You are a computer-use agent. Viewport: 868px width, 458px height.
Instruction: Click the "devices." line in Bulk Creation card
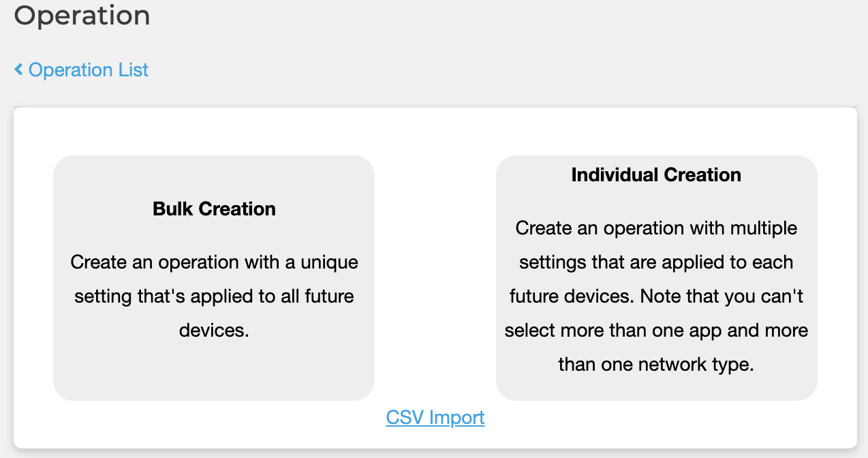coord(214,330)
